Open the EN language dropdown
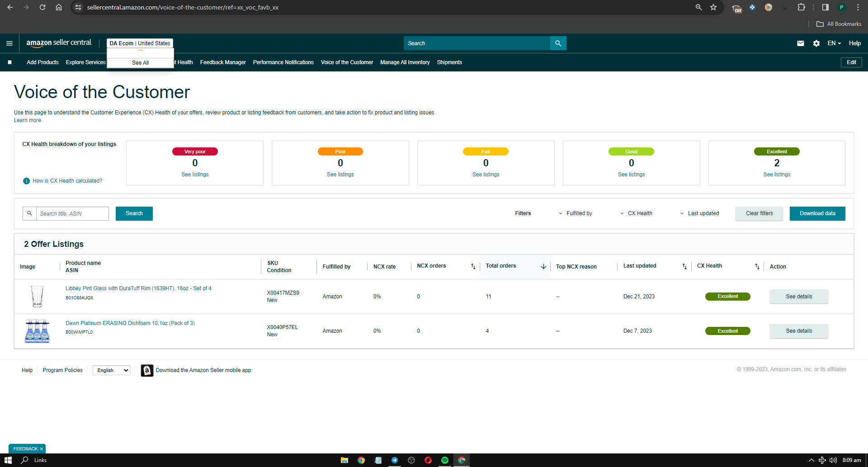This screenshot has height=467, width=868. [834, 43]
